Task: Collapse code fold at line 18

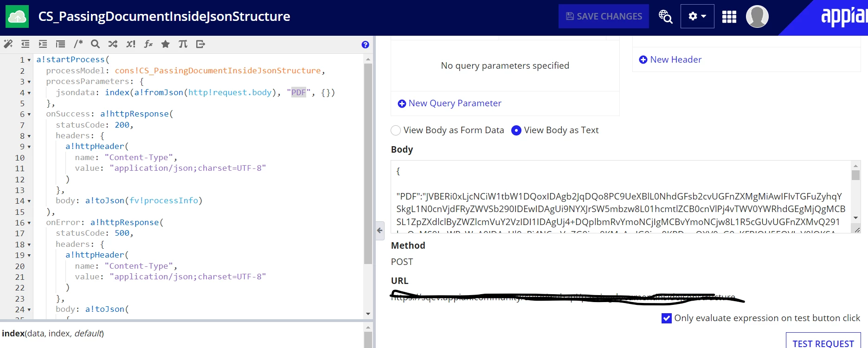Action: point(29,245)
